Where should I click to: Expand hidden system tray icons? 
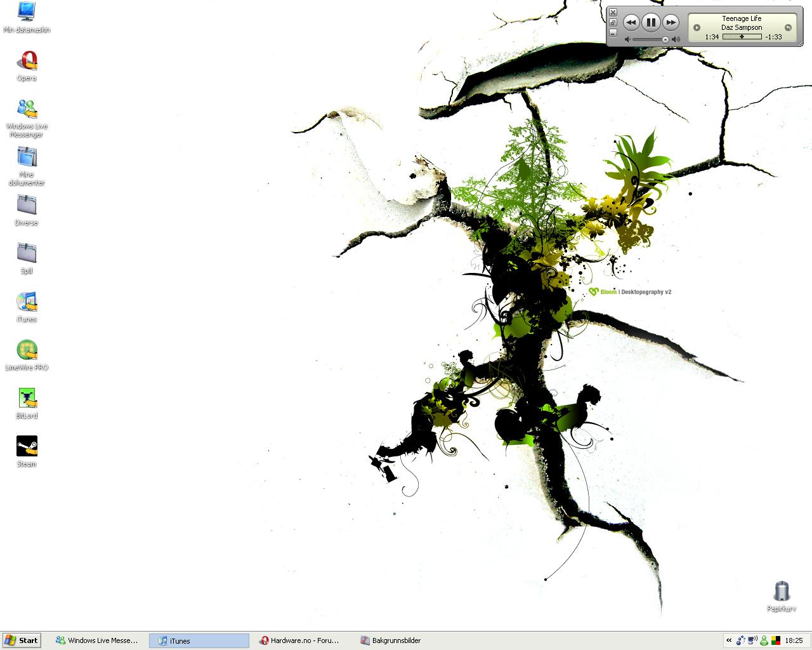[x=729, y=640]
